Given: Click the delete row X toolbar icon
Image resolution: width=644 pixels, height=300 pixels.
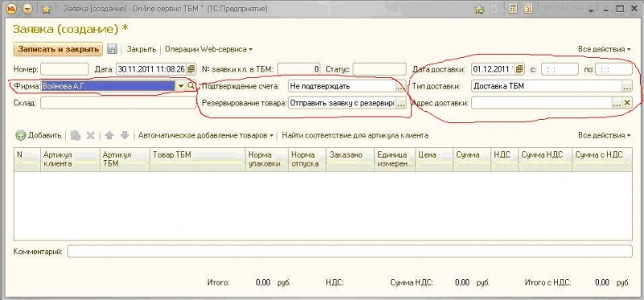Looking at the screenshot, I should click(90, 135).
